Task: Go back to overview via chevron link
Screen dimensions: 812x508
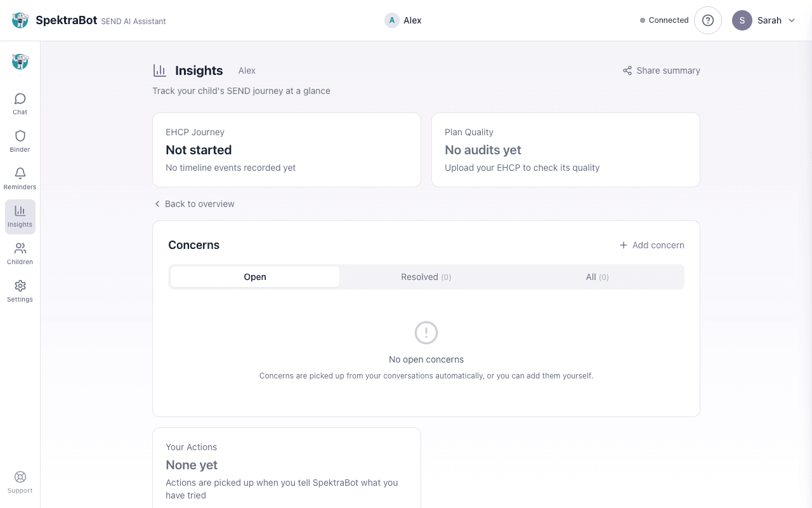Action: click(194, 204)
